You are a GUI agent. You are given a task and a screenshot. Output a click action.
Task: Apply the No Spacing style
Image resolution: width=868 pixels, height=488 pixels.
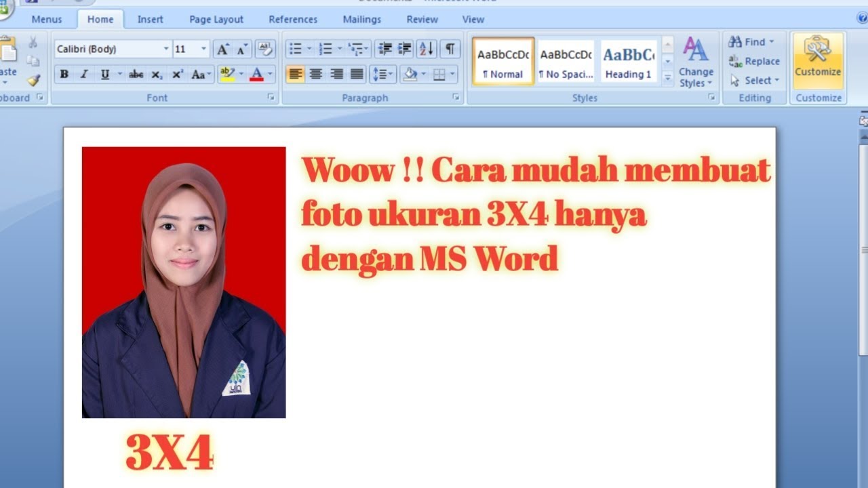click(x=566, y=62)
